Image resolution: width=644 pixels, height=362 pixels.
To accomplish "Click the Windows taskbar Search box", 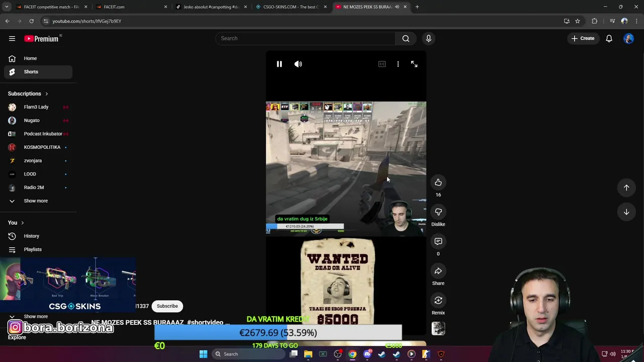I will (248, 354).
